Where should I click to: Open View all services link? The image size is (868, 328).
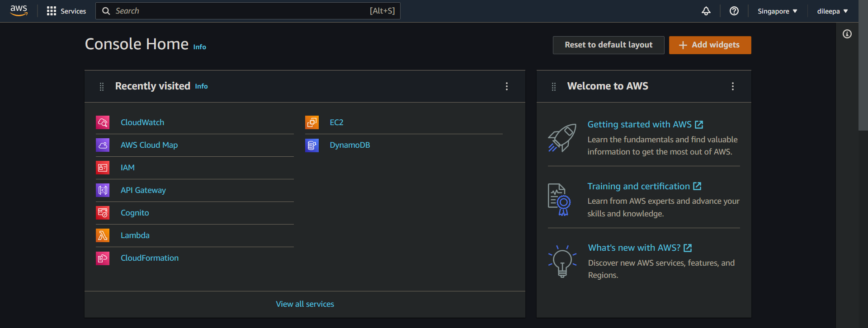coord(305,304)
